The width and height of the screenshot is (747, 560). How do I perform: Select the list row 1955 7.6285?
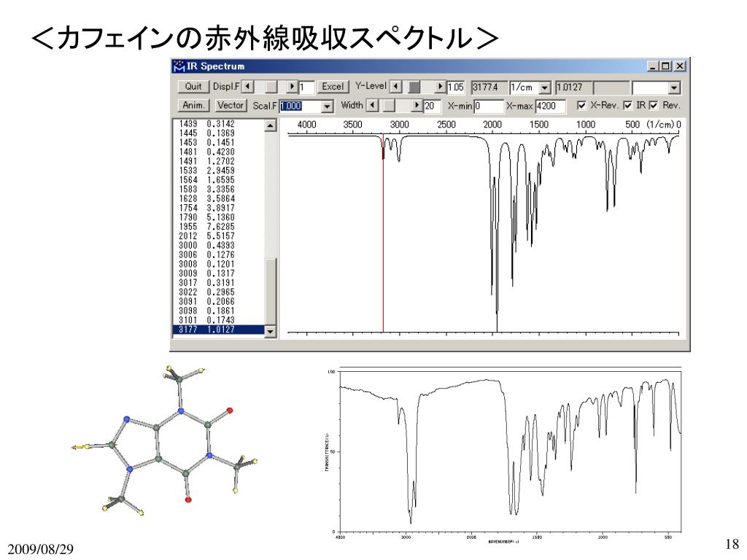pyautogui.click(x=219, y=227)
